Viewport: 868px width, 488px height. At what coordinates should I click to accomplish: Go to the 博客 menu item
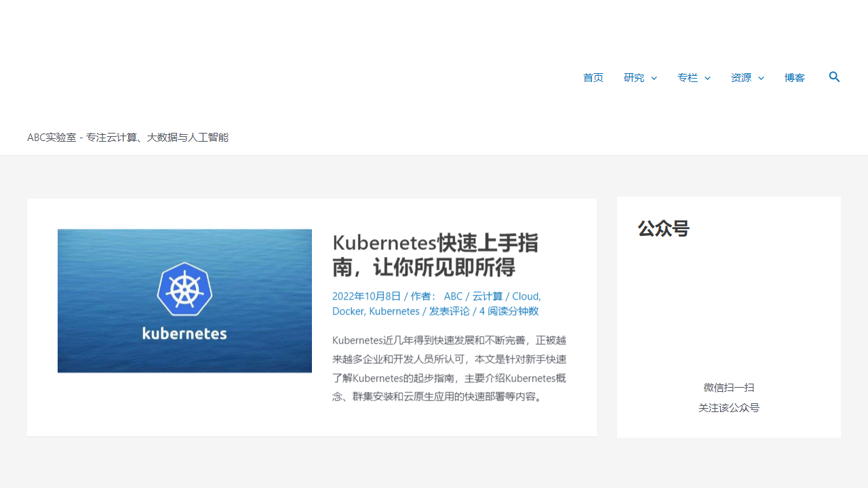pyautogui.click(x=795, y=77)
